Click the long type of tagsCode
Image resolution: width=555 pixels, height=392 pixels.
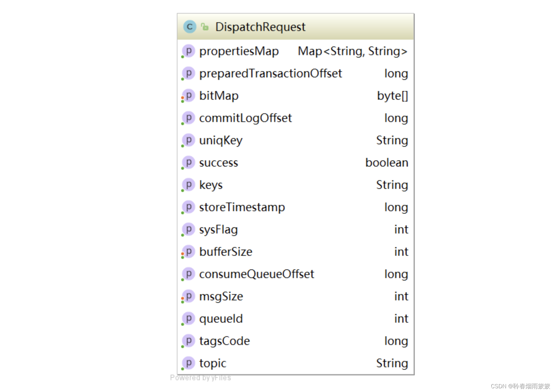(396, 341)
